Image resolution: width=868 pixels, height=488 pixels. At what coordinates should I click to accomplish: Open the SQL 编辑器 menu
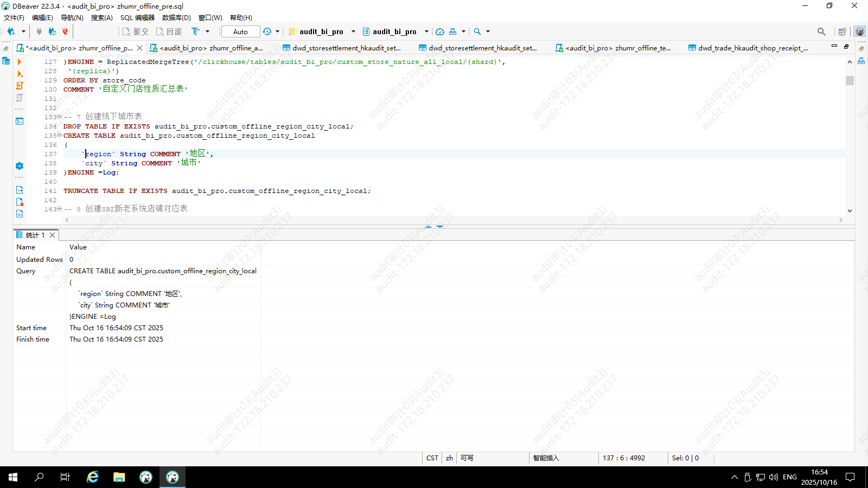click(x=137, y=18)
